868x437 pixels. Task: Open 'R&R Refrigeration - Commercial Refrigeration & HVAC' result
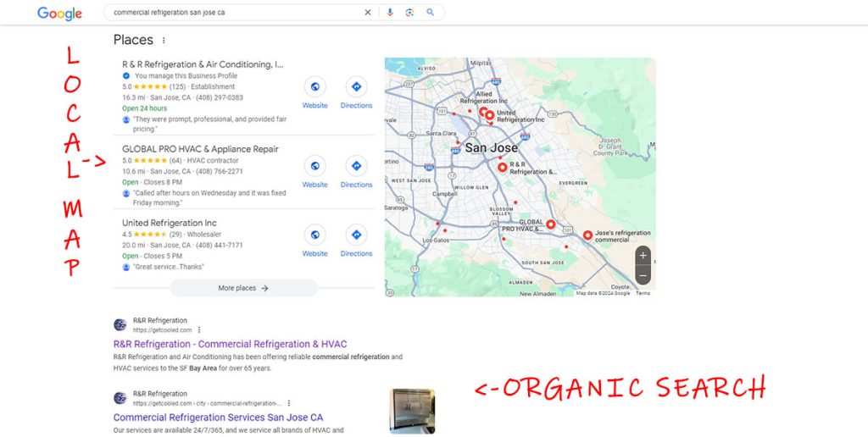[231, 344]
